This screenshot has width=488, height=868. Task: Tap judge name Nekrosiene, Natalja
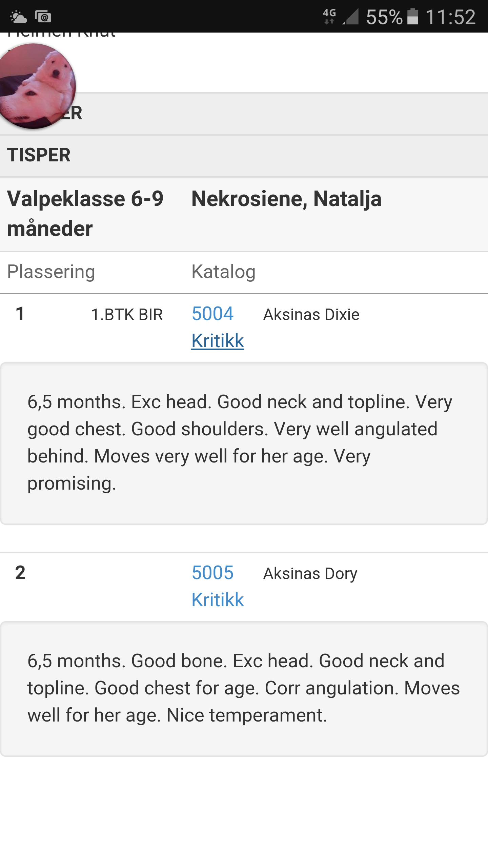point(286,199)
